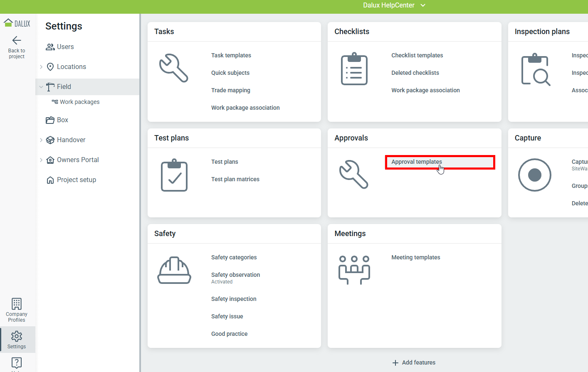This screenshot has height=372, width=588.
Task: Open the Approval templates link
Action: [x=417, y=162]
